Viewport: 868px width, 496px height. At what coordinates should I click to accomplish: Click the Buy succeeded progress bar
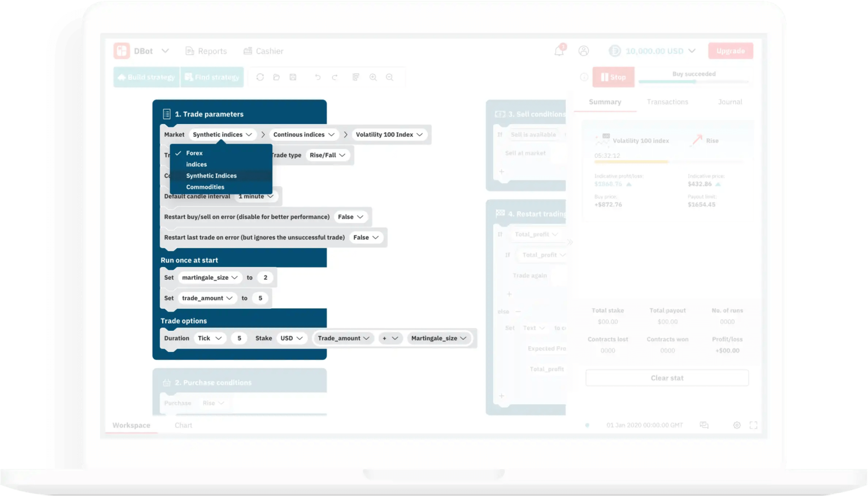[694, 82]
